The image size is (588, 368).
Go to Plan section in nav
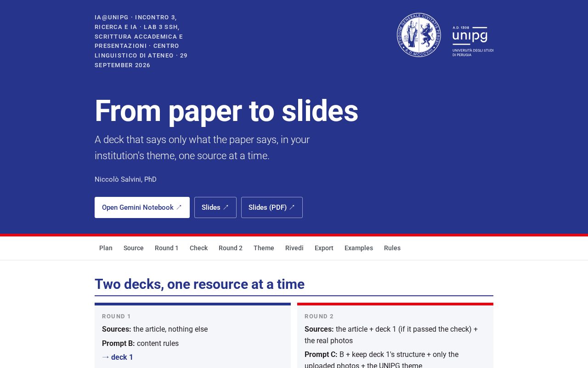coord(106,248)
